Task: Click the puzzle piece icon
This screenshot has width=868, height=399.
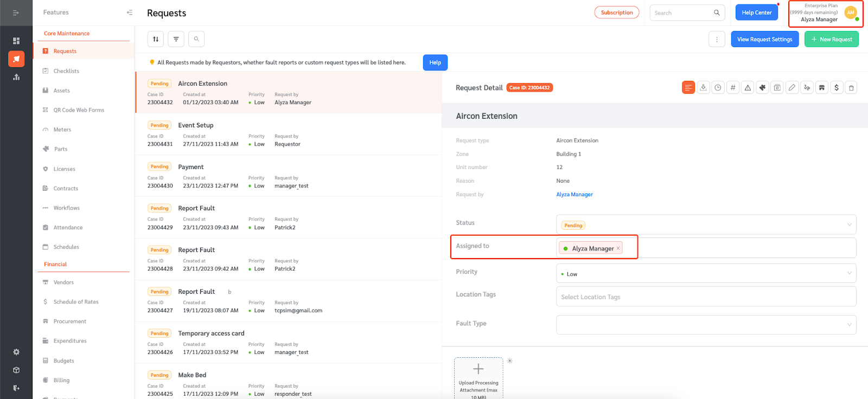Action: [762, 88]
